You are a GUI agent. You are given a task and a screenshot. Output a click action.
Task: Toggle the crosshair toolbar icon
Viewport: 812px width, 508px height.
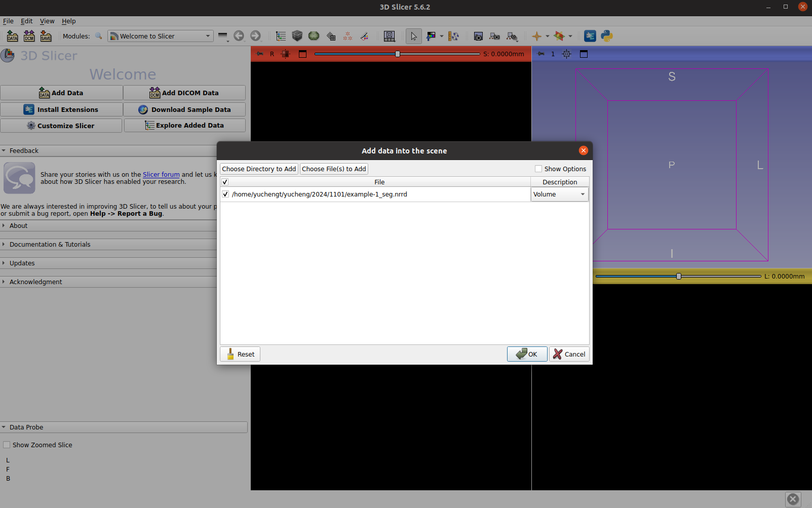tap(537, 36)
